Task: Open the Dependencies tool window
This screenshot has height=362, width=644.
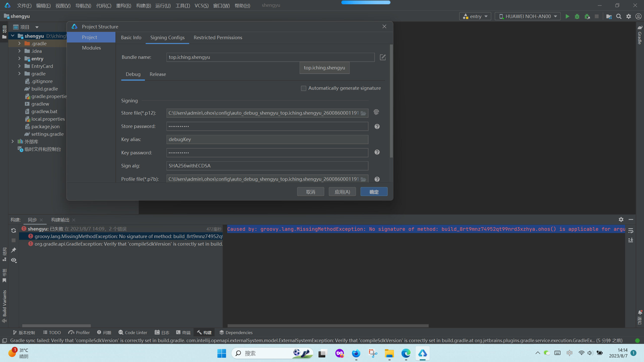Action: click(236, 332)
